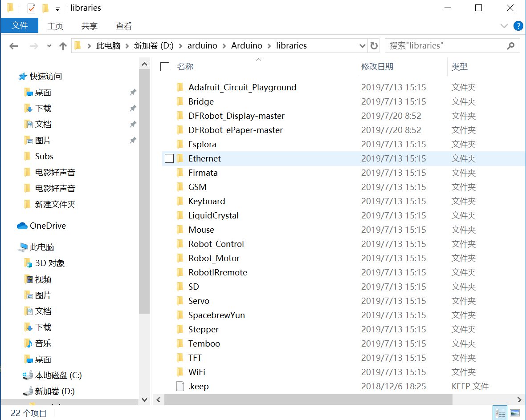Image resolution: width=526 pixels, height=420 pixels.
Task: Select the Robot_Motor folder icon
Action: tap(180, 258)
